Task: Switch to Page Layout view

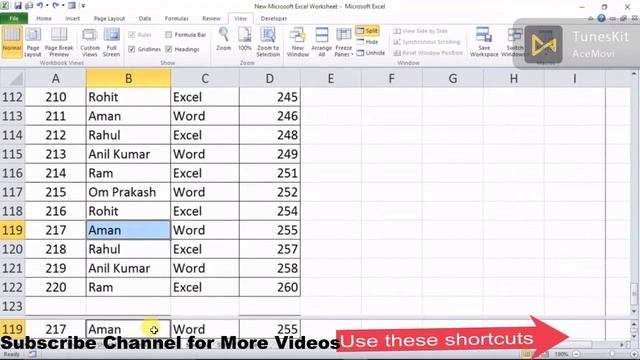Action: point(33,42)
